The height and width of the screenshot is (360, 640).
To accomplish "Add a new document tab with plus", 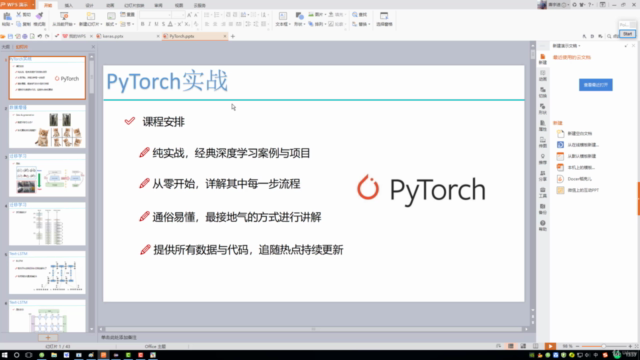I will pyautogui.click(x=233, y=36).
